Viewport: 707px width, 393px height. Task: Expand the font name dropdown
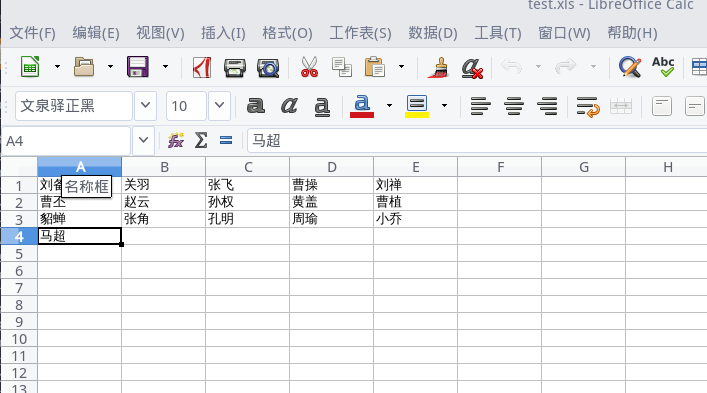[145, 105]
